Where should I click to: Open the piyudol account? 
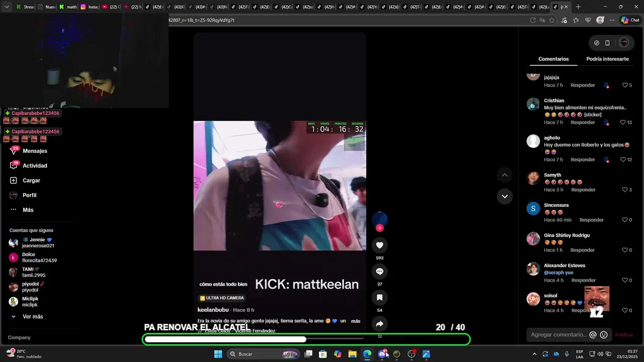(x=27, y=287)
